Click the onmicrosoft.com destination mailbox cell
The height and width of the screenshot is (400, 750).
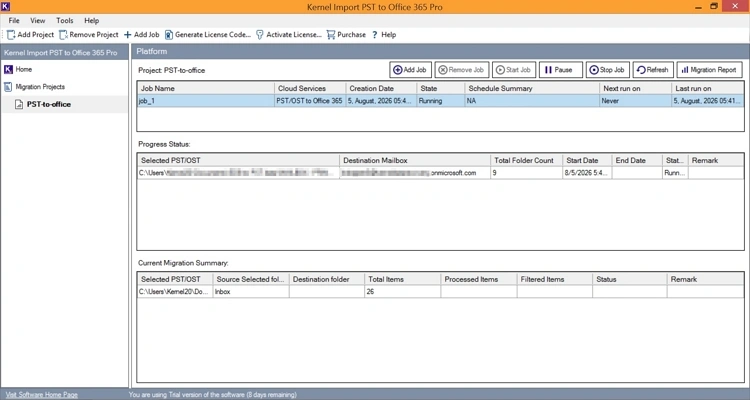(415, 173)
